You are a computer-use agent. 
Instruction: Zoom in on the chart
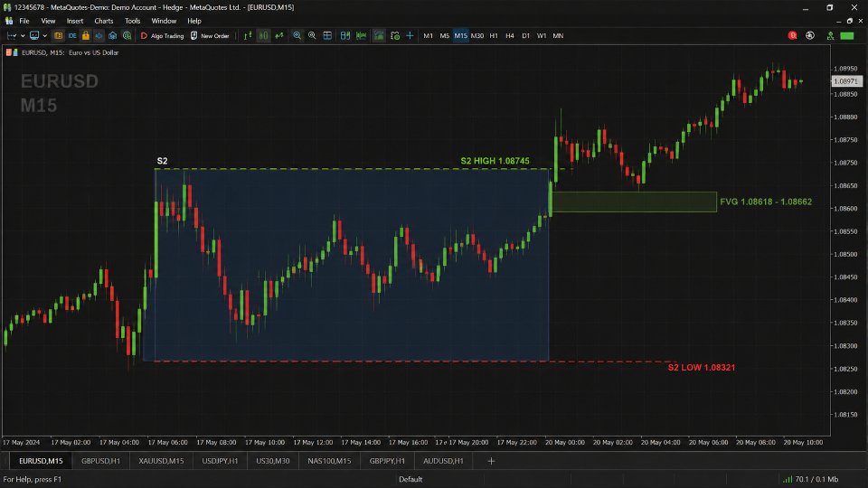pos(297,35)
